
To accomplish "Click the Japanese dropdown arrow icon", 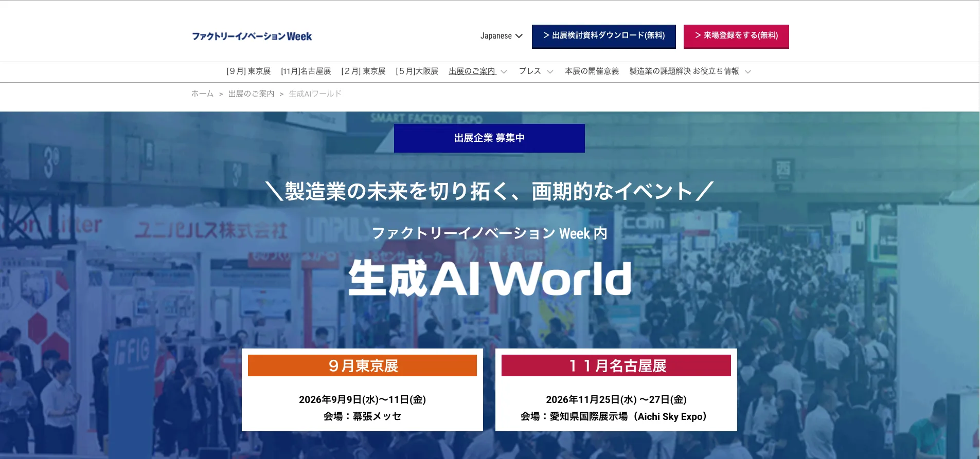I will [519, 36].
